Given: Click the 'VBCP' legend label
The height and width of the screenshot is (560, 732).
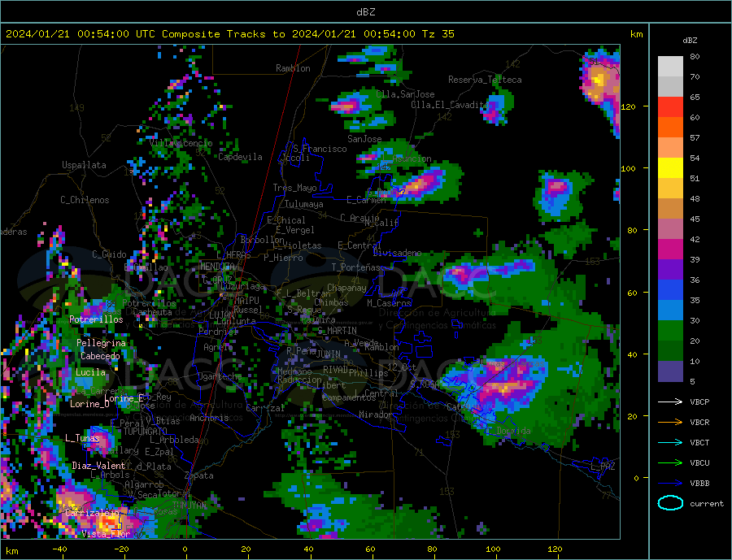Looking at the screenshot, I should coord(699,402).
